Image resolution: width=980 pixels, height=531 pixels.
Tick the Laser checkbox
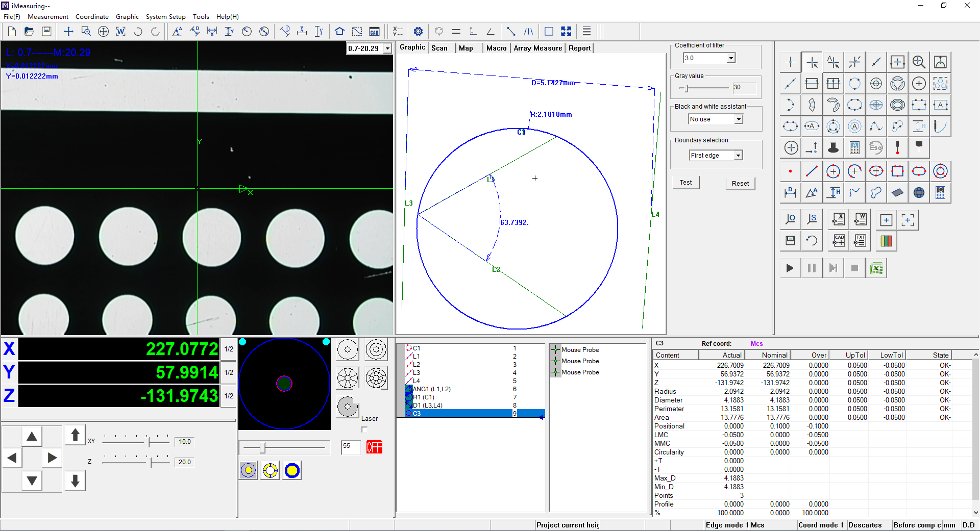click(x=364, y=429)
